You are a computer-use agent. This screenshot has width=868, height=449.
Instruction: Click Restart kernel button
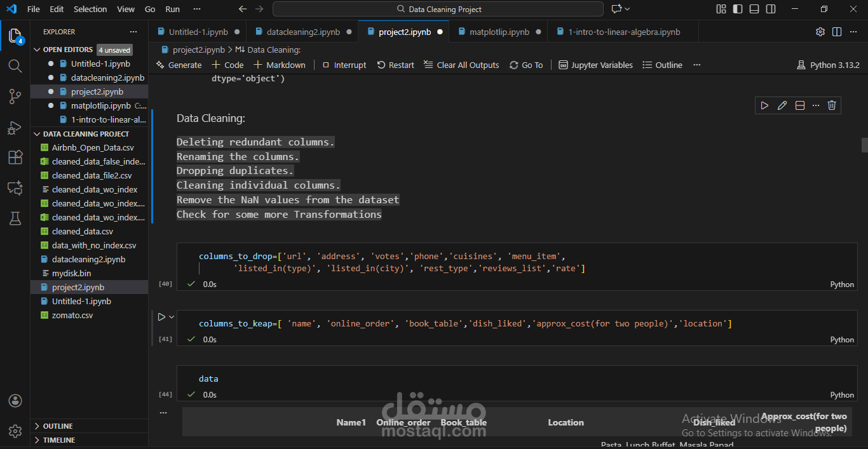tap(395, 65)
